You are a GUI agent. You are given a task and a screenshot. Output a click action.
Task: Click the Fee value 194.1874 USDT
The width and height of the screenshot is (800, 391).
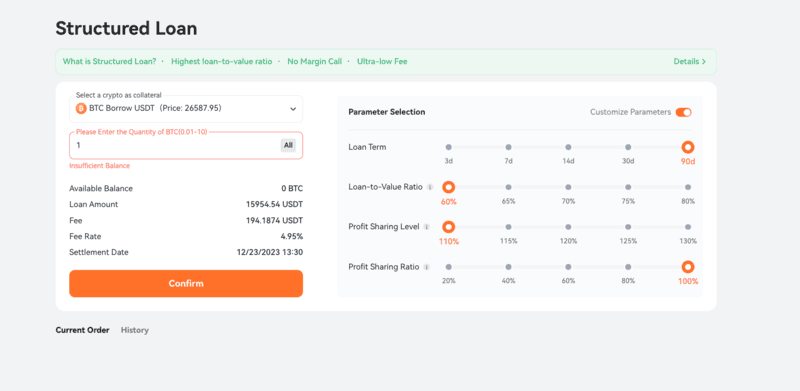point(274,221)
